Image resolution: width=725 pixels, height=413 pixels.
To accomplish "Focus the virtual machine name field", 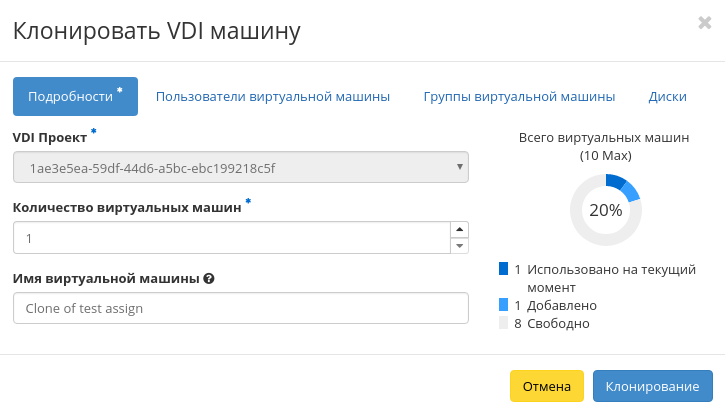I will pyautogui.click(x=241, y=308).
